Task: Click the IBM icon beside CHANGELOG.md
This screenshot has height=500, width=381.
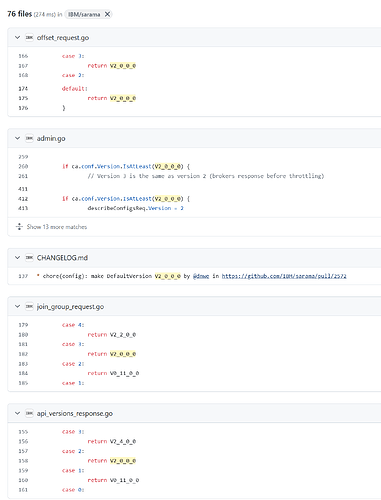Action: 29,257
